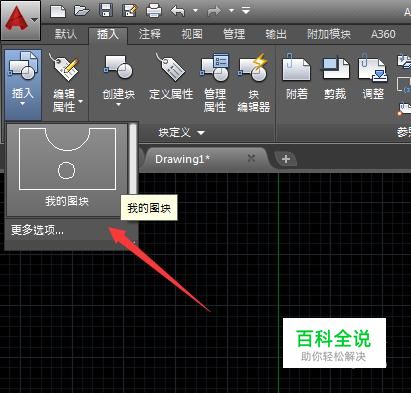Open the AutoCAD application menu button

[20, 20]
